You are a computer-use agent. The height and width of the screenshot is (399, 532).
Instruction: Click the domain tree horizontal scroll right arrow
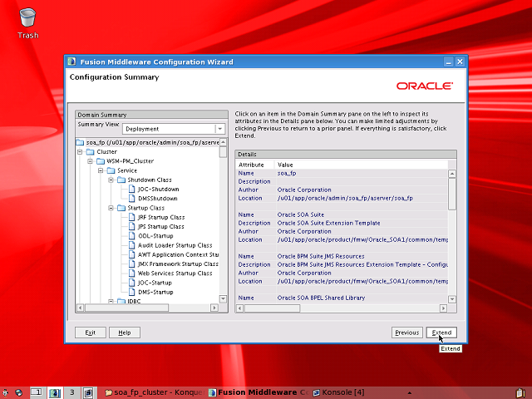(214, 308)
